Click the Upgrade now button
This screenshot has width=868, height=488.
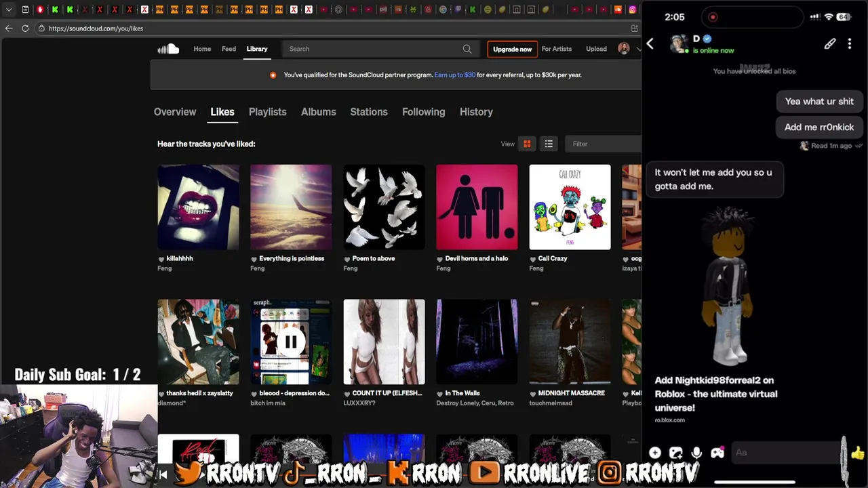click(x=512, y=49)
